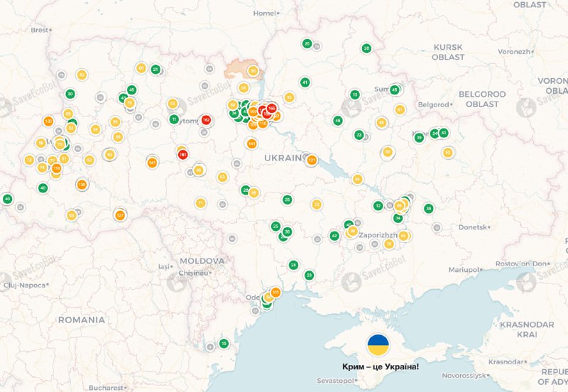Open the green 11 marker by Zhytomyr
Viewport: 568px width, 392px height.
pos(174,119)
